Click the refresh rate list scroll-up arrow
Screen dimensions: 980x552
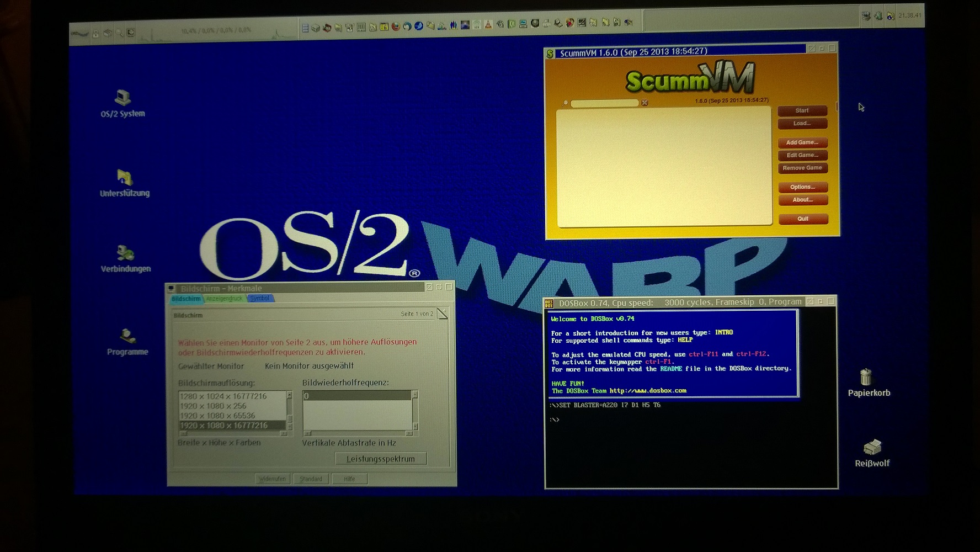415,395
